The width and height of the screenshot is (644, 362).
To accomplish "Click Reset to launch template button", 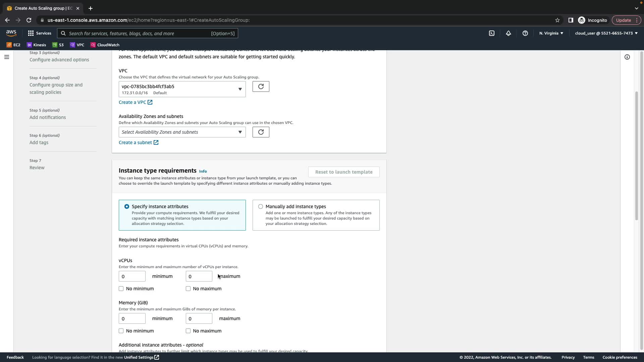I will (x=343, y=172).
